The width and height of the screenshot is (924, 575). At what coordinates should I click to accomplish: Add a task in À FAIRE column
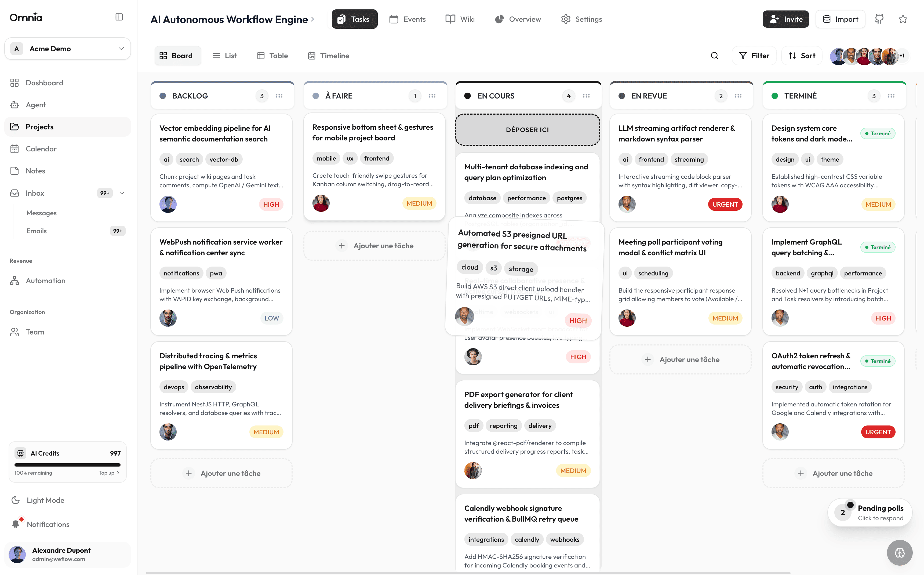pos(374,246)
